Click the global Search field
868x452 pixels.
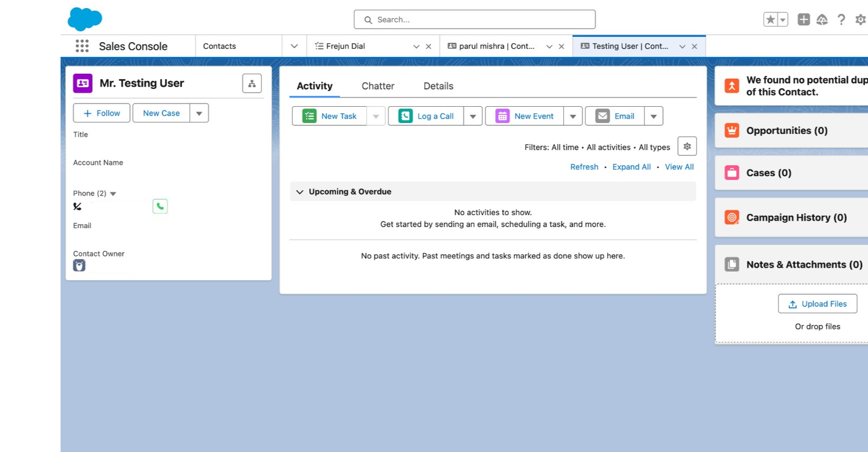474,20
